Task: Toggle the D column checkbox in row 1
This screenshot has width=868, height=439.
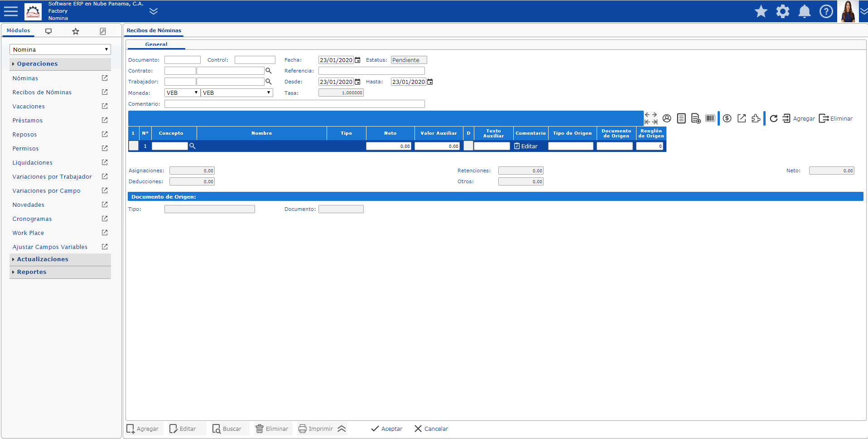Action: pos(468,146)
